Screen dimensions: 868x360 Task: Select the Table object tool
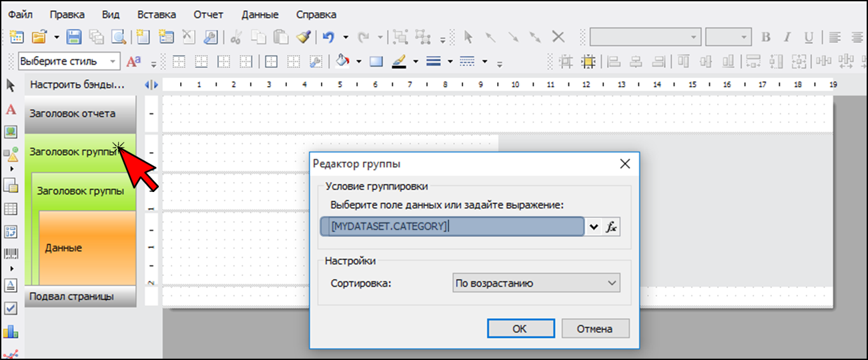[x=11, y=209]
